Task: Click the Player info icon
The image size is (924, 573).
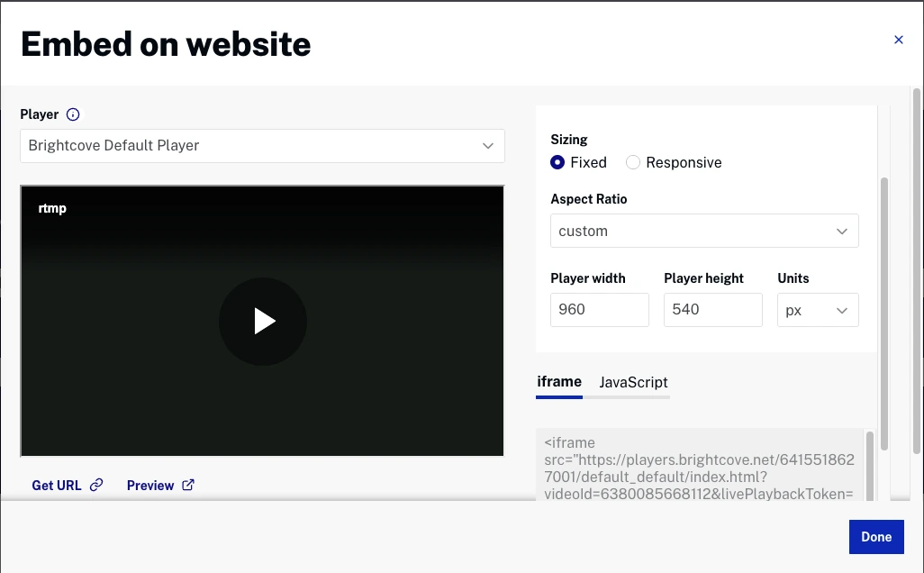Action: point(76,114)
